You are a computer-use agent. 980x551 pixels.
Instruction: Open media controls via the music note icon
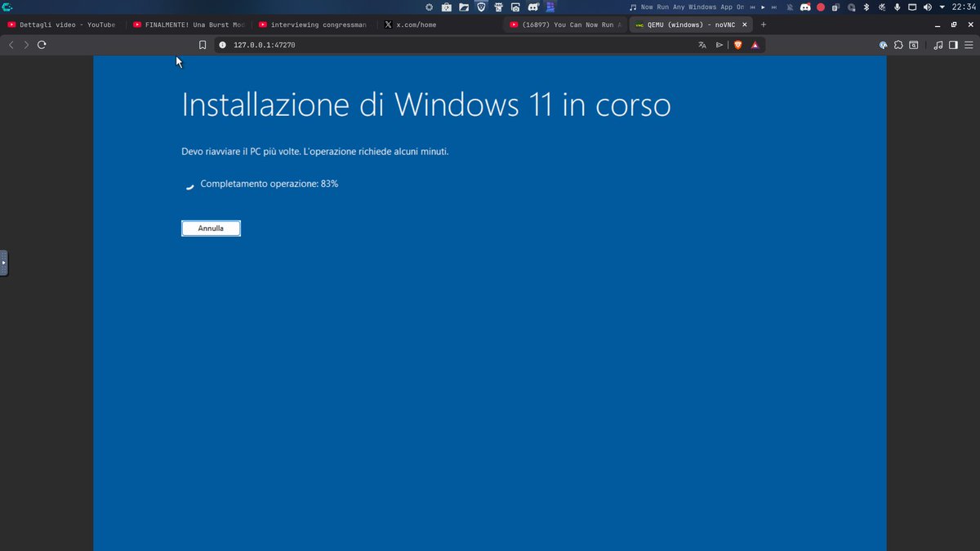pos(938,45)
